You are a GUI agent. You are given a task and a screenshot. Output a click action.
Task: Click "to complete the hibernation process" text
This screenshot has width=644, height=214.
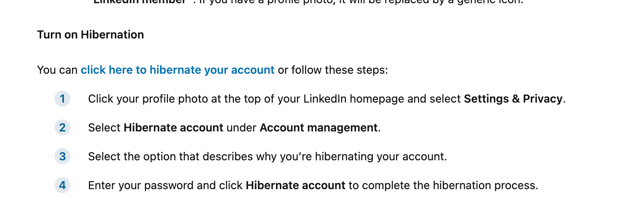443,186
